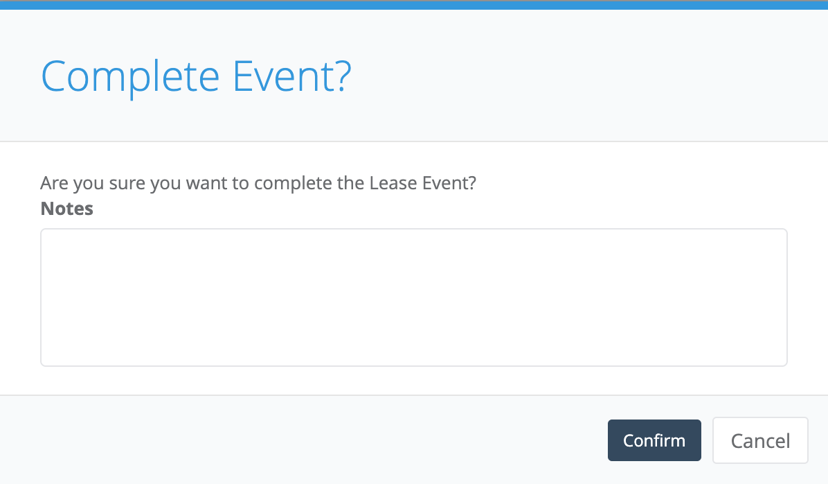The width and height of the screenshot is (828, 484).
Task: Cancel the Complete Event dialog
Action: (x=760, y=440)
